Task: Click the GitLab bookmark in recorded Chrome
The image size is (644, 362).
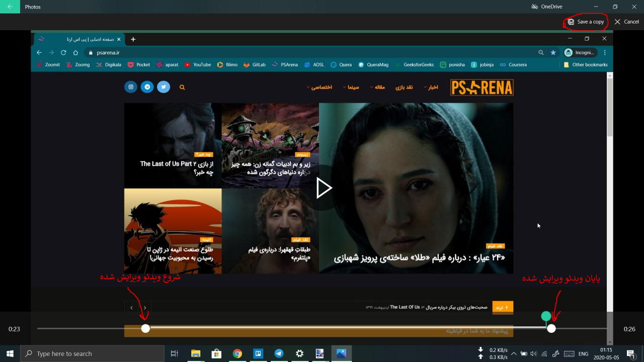Action: pyautogui.click(x=255, y=64)
